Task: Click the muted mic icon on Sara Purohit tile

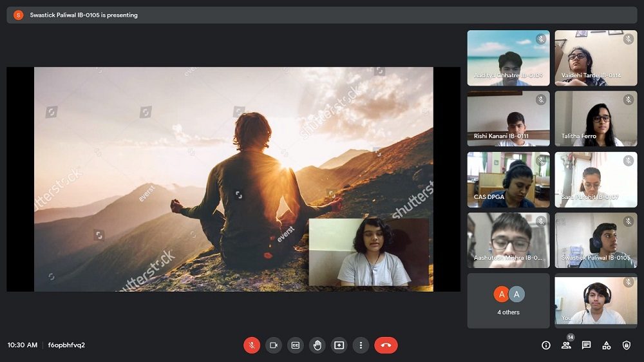Action: (629, 160)
